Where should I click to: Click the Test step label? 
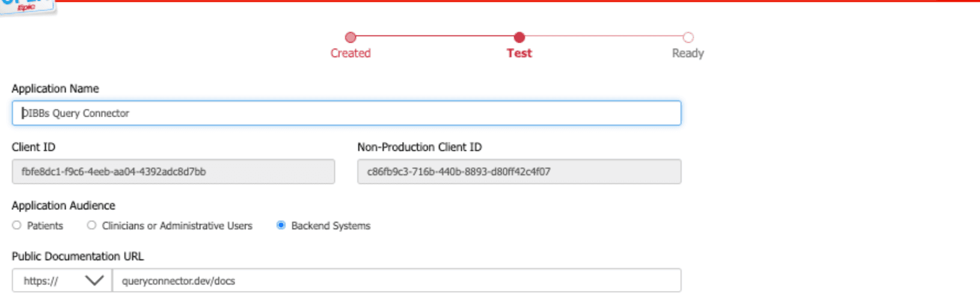(x=519, y=53)
